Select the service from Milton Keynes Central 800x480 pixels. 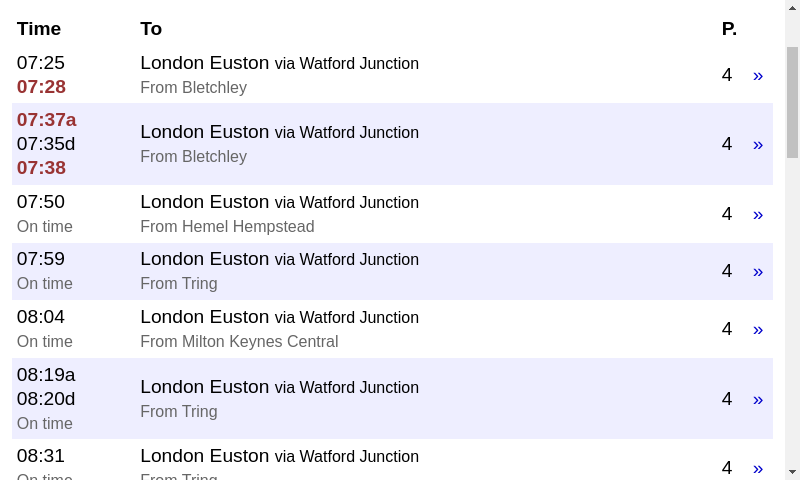[392, 329]
